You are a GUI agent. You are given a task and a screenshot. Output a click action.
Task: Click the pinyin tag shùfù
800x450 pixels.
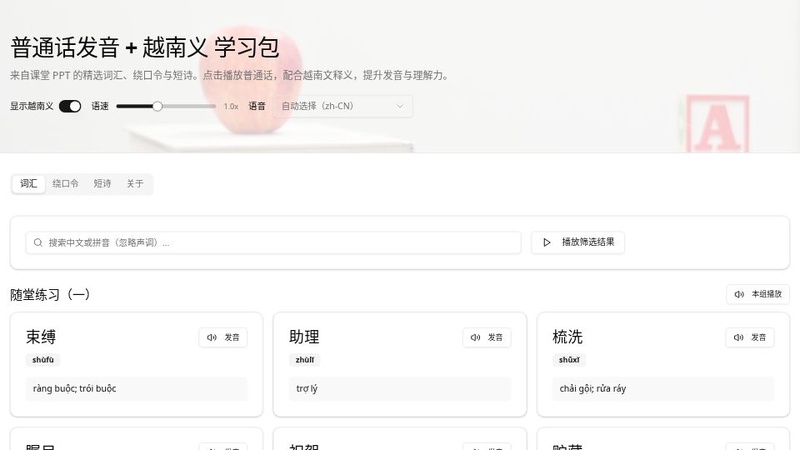43,360
